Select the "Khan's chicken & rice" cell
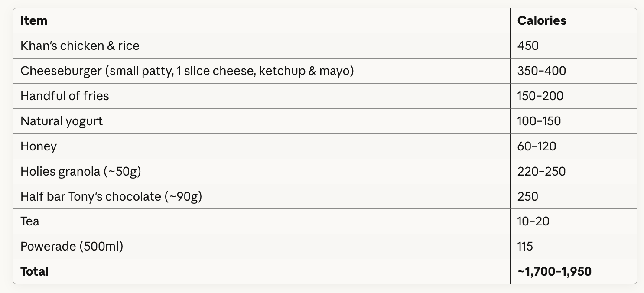 click(x=80, y=46)
